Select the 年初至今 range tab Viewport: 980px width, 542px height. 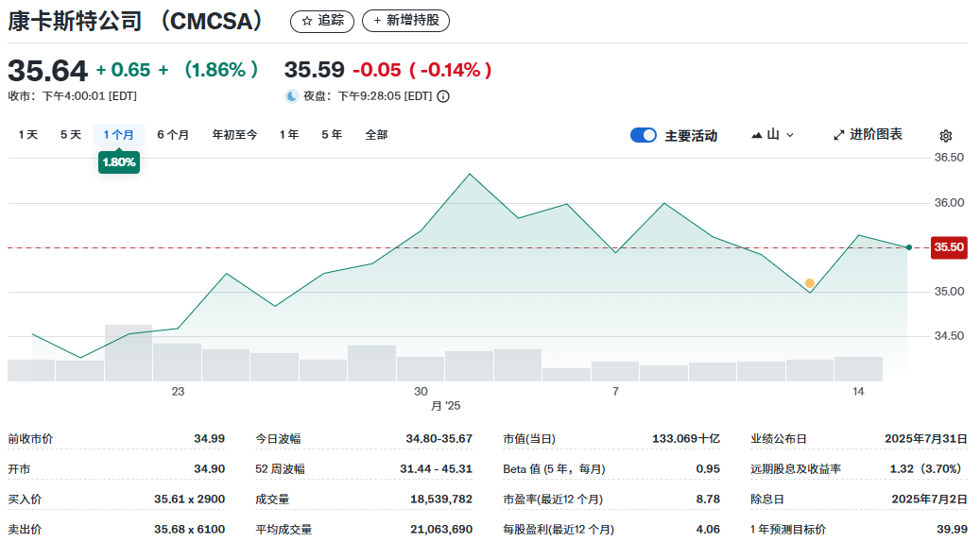235,135
